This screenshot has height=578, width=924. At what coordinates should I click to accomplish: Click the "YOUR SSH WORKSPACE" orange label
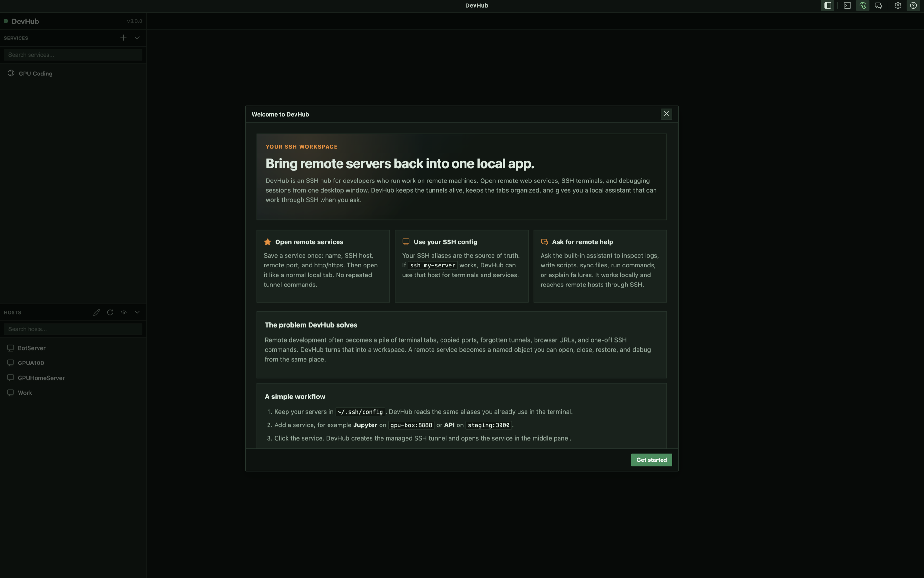(x=302, y=147)
